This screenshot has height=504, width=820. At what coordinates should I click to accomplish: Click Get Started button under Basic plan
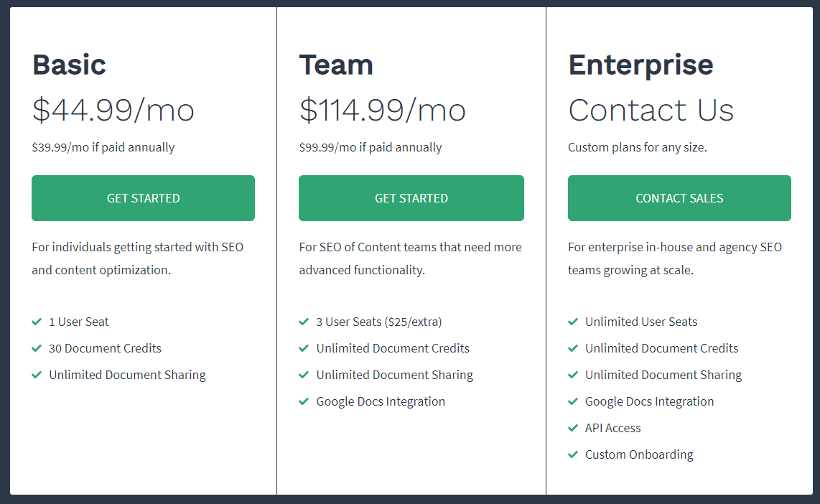point(143,198)
